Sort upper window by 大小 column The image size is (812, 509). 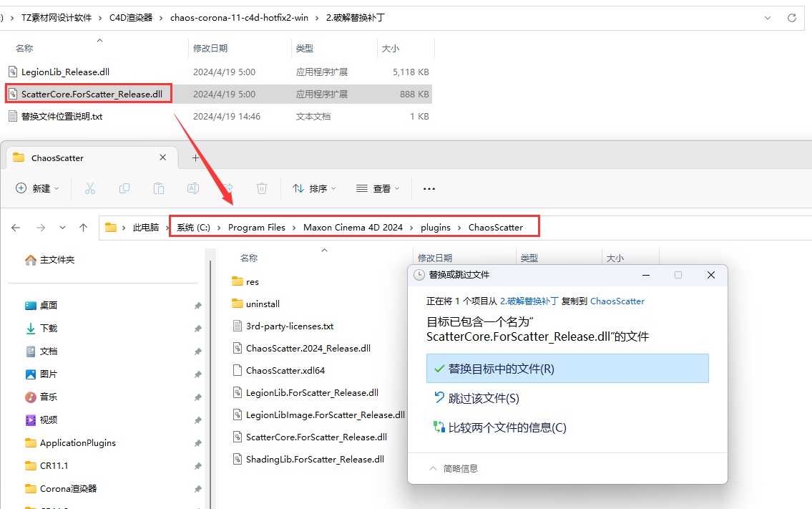click(391, 48)
